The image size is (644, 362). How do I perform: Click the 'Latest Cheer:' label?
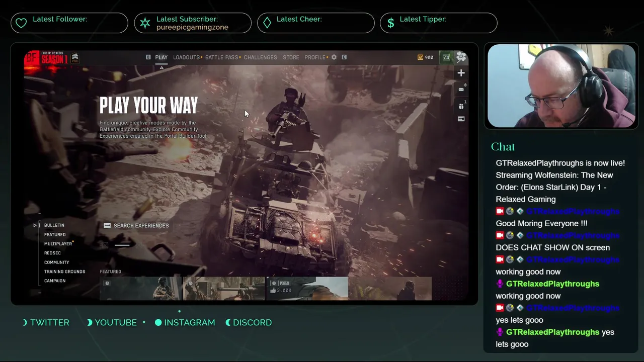click(299, 19)
